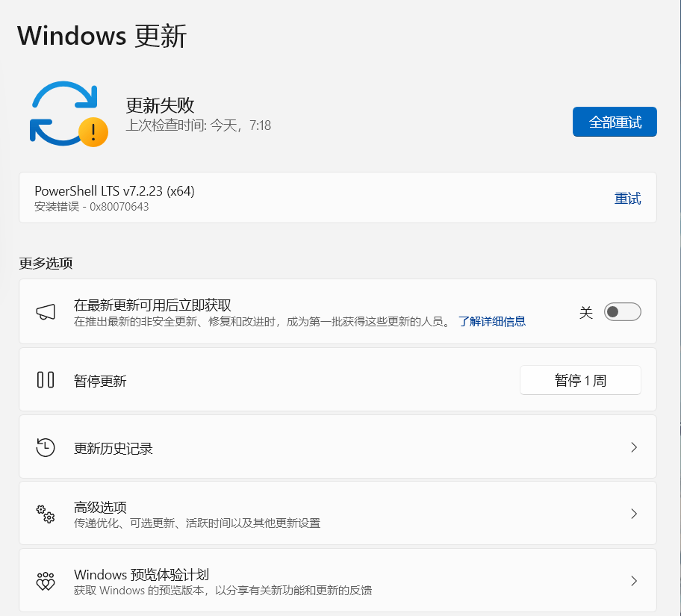Click 在推出最新的非安全更新 description text

point(263,322)
